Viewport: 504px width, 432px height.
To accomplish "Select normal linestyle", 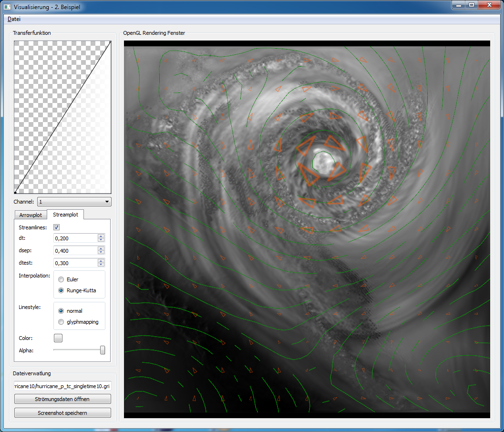I will tap(61, 311).
